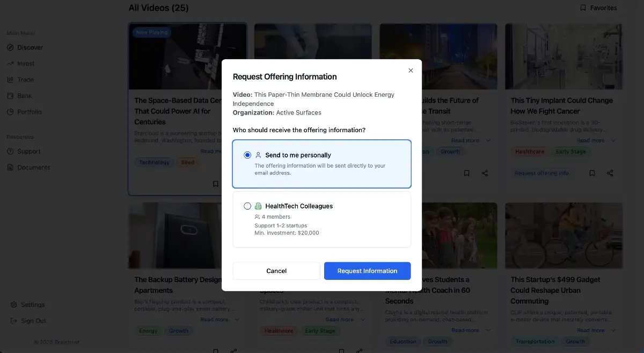This screenshot has height=353, width=644.
Task: Expand Read more on $499 Gadget card
Action: click(596, 330)
